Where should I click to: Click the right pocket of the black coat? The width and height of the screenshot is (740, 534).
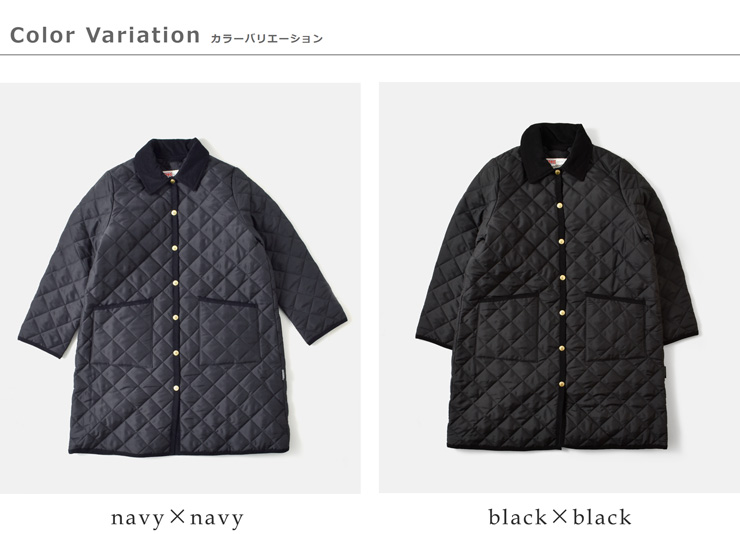tap(616, 325)
